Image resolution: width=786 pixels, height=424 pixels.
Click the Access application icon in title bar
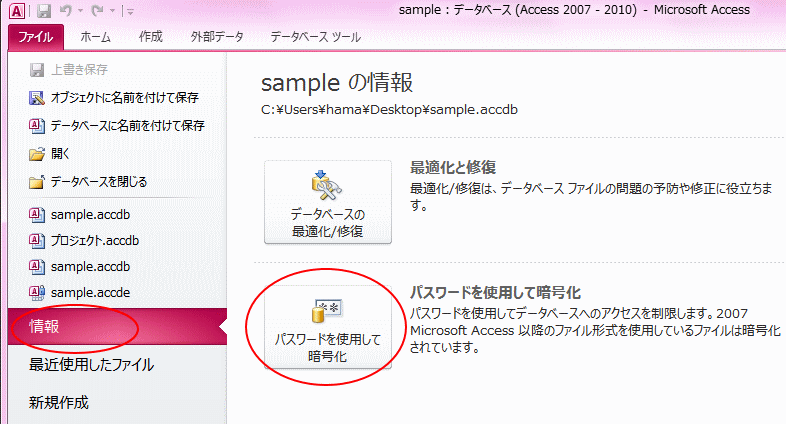(17, 11)
